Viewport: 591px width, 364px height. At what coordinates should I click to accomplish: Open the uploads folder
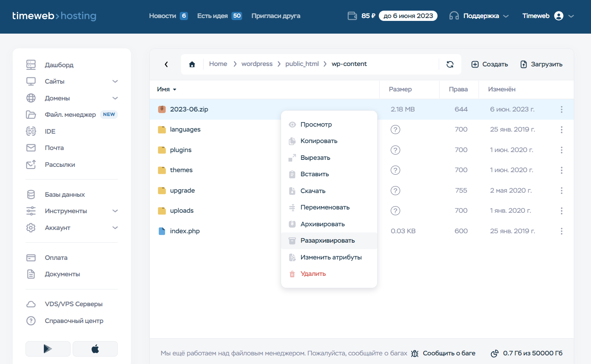(181, 211)
